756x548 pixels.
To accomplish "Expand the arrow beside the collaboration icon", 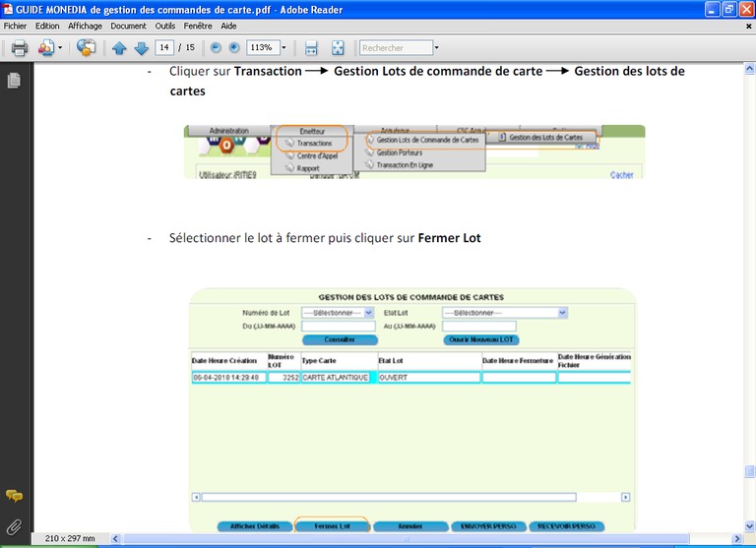I will [x=60, y=48].
